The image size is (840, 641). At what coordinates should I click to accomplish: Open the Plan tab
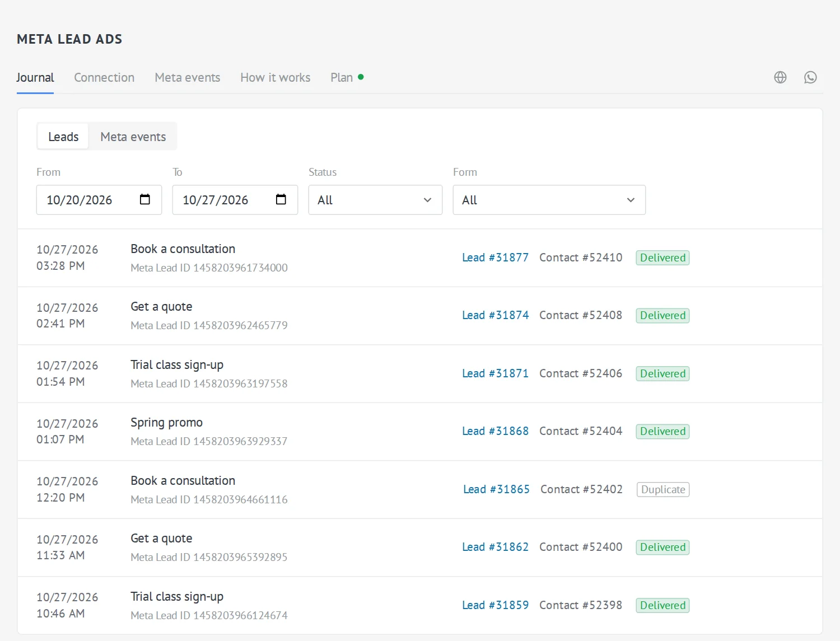pyautogui.click(x=347, y=77)
